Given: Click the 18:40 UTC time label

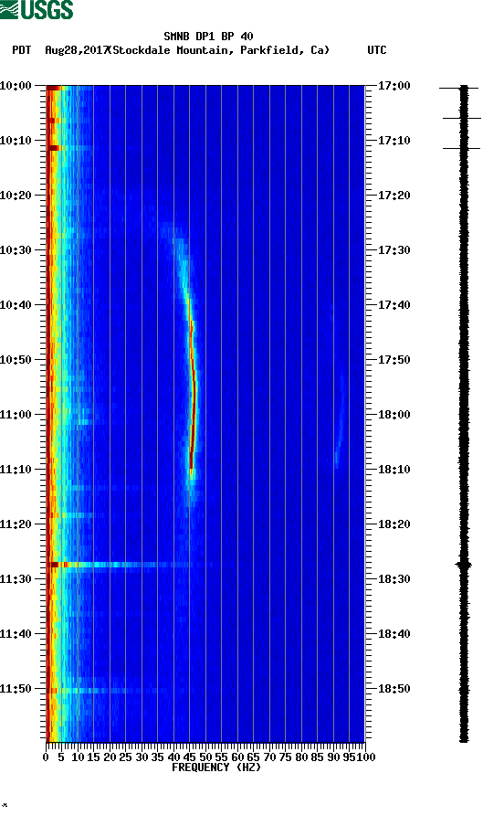Looking at the screenshot, I should [394, 634].
